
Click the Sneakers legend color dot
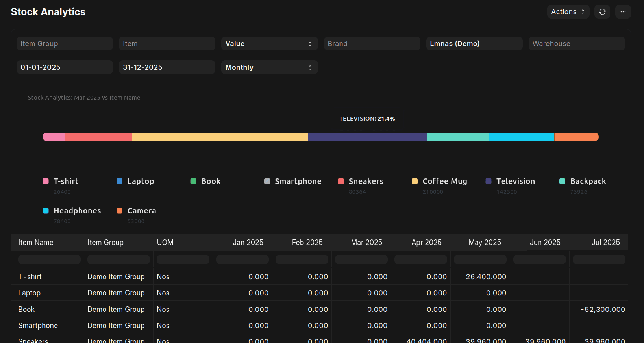(341, 181)
